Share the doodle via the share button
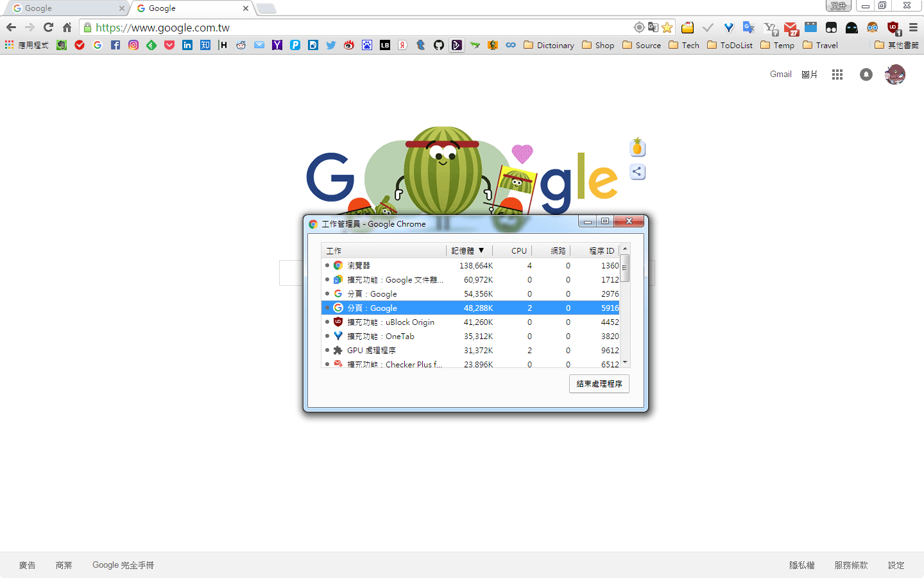Viewport: 924px width, 578px height. coord(637,171)
